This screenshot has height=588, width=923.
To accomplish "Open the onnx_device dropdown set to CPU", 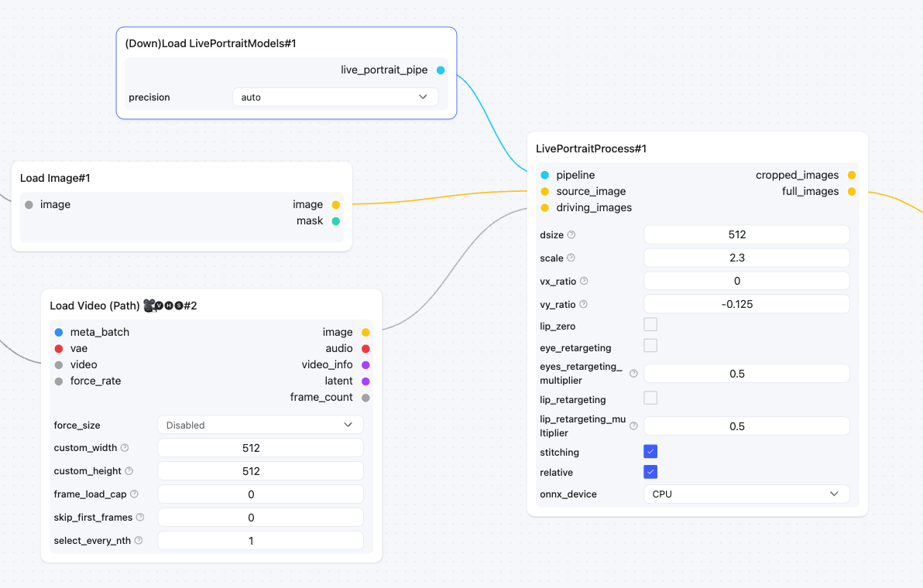I will pyautogui.click(x=746, y=494).
